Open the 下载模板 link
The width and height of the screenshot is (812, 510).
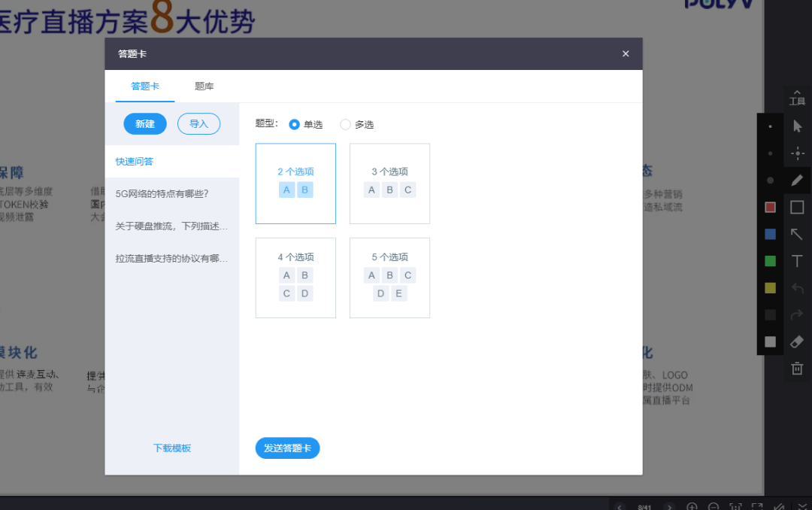point(172,448)
